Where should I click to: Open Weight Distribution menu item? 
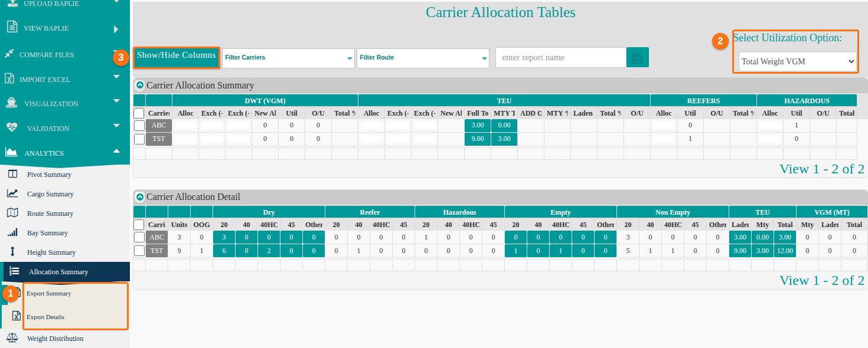[x=55, y=339]
